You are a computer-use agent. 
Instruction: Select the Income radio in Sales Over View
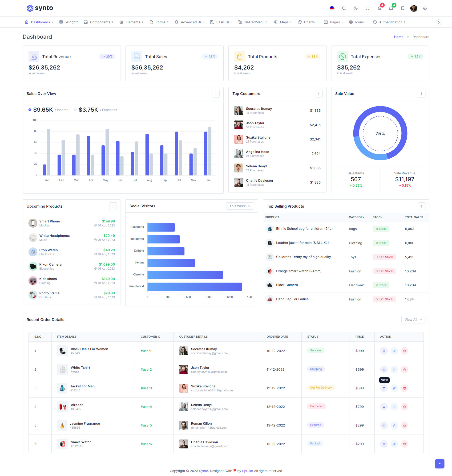tap(30, 110)
